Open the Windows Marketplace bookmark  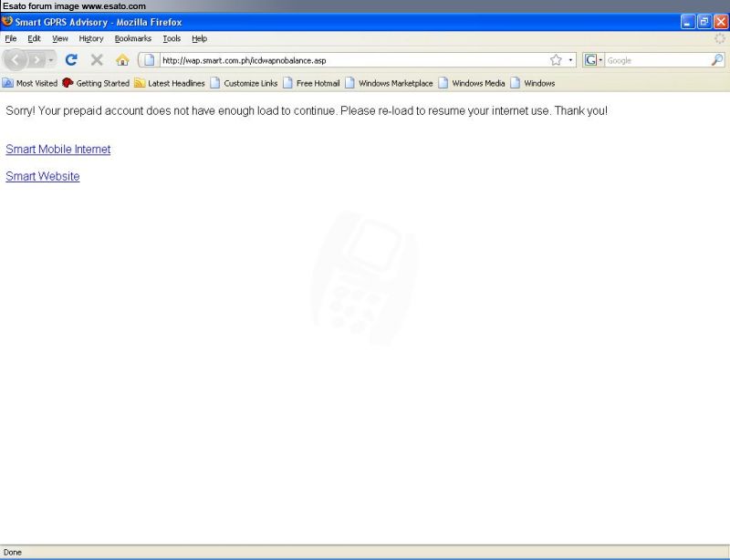click(x=389, y=83)
